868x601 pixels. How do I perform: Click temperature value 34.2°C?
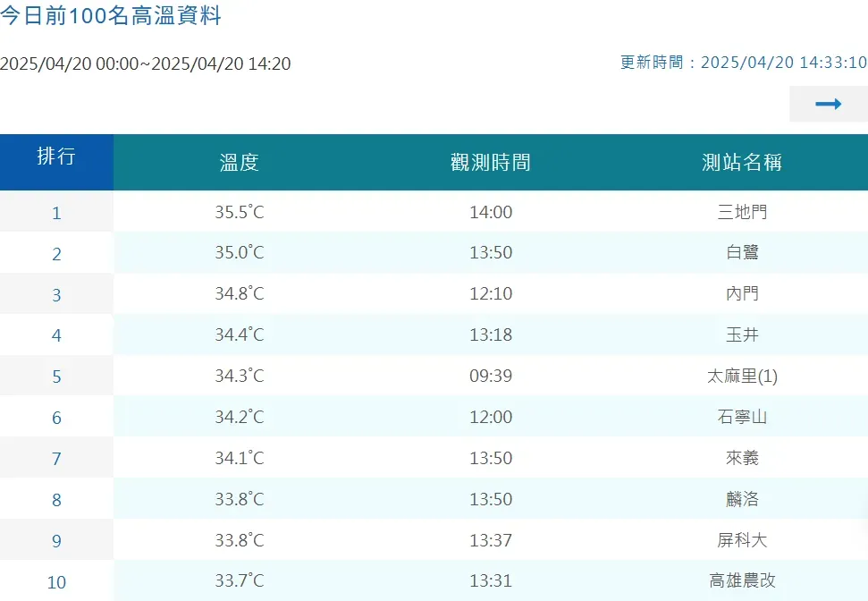[240, 417]
